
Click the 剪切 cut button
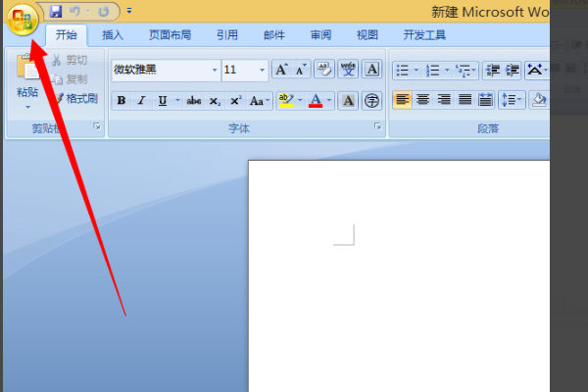point(69,60)
